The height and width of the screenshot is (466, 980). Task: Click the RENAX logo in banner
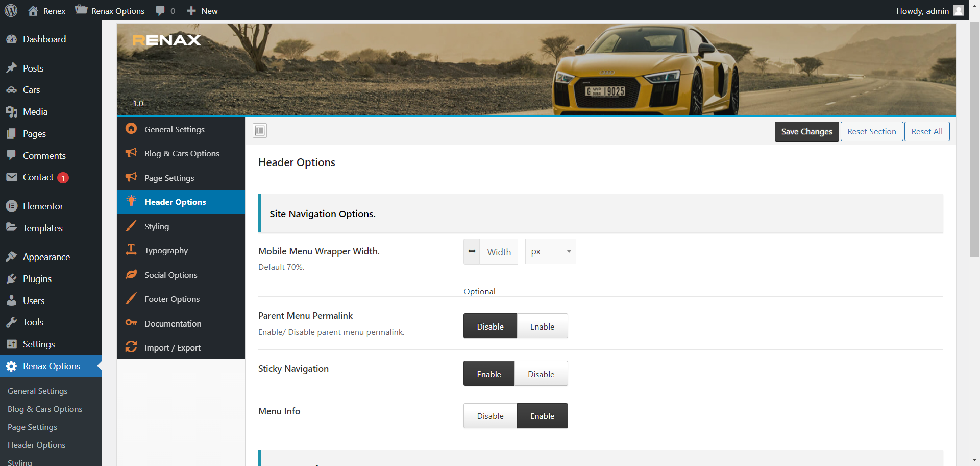click(166, 40)
